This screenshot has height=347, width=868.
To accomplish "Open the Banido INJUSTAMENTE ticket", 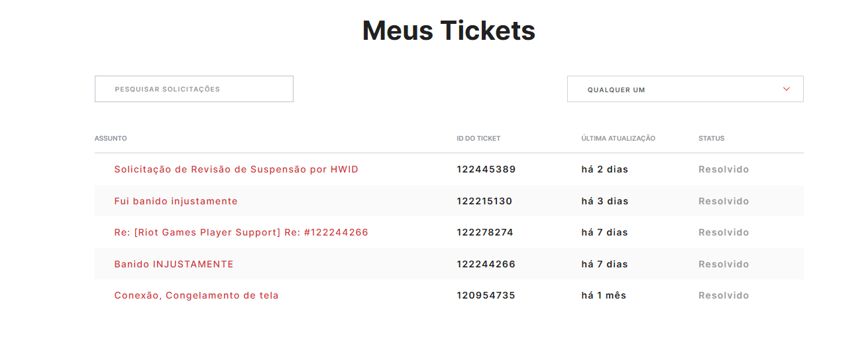I will 174,264.
